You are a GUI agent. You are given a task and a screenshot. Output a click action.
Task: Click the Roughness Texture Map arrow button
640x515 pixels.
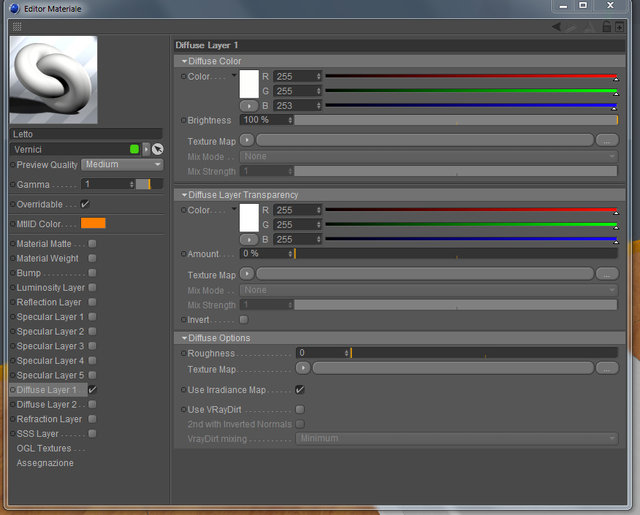tap(303, 368)
